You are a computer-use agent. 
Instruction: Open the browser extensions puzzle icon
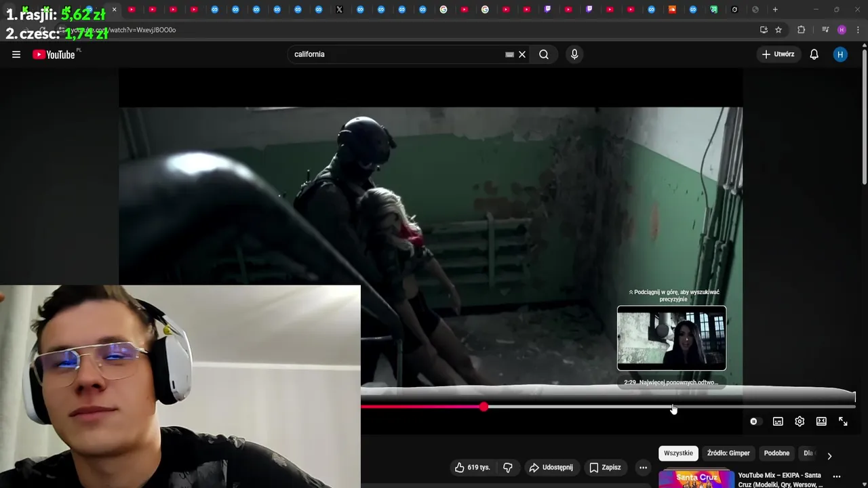[801, 30]
